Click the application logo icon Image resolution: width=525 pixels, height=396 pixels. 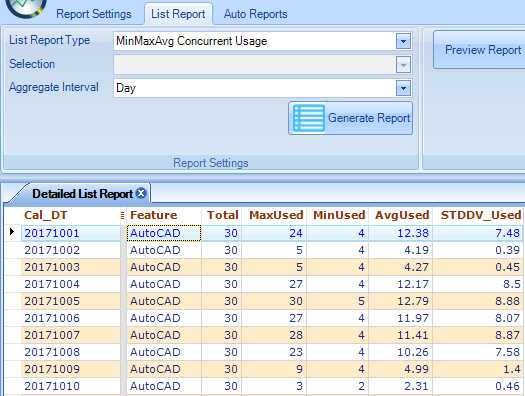point(26,7)
